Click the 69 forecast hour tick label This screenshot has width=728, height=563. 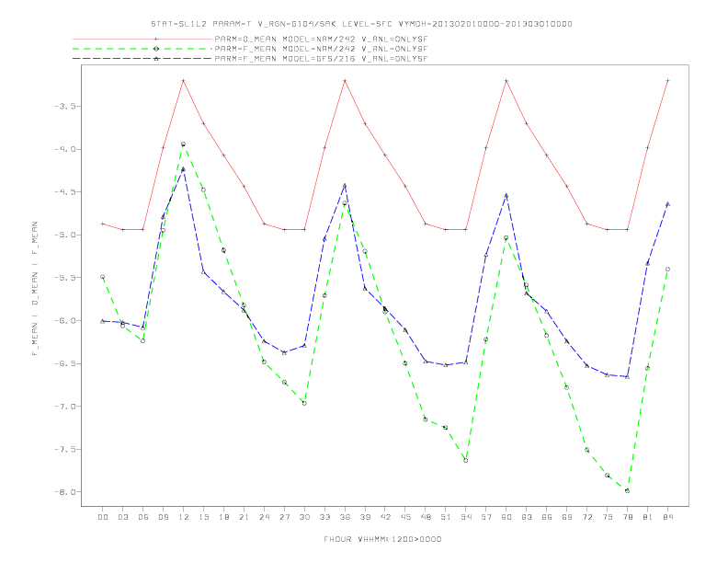(567, 517)
